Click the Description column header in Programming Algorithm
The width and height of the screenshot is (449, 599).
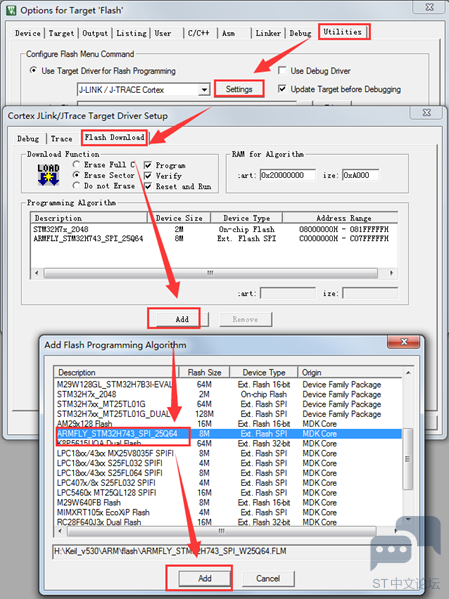click(89, 218)
